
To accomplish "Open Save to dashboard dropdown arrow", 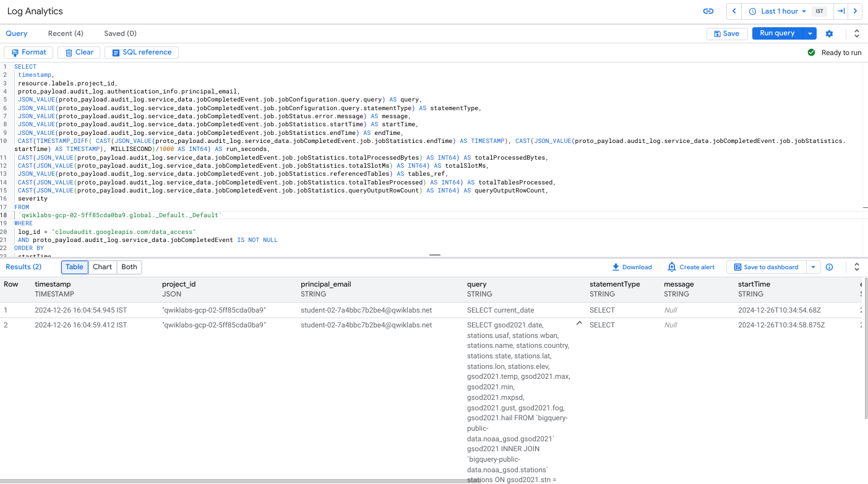I will [813, 267].
